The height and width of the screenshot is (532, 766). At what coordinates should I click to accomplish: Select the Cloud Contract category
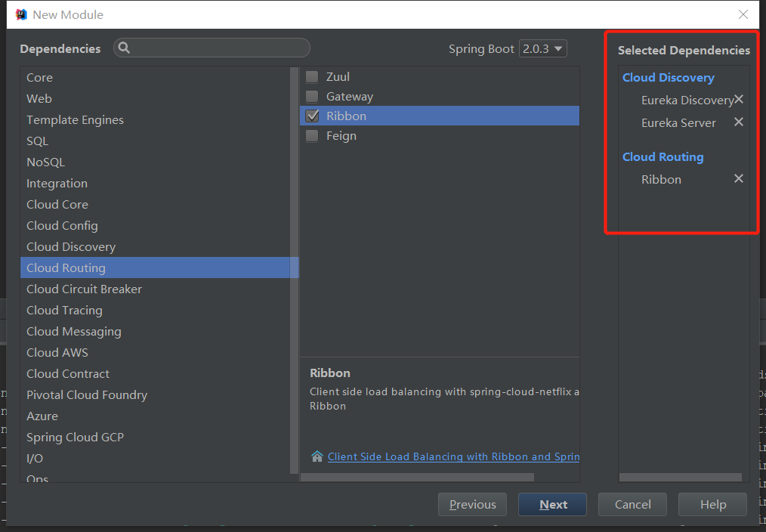click(x=156, y=374)
